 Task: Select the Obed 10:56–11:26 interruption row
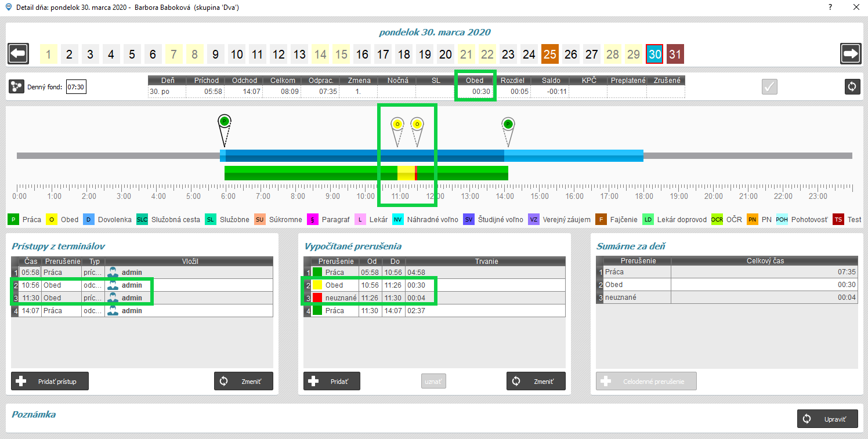coord(434,285)
